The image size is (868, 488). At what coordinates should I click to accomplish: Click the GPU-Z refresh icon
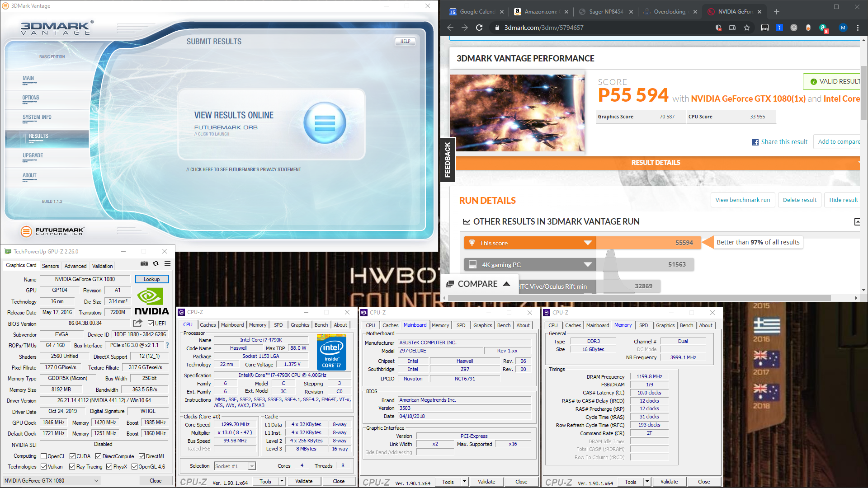[156, 263]
